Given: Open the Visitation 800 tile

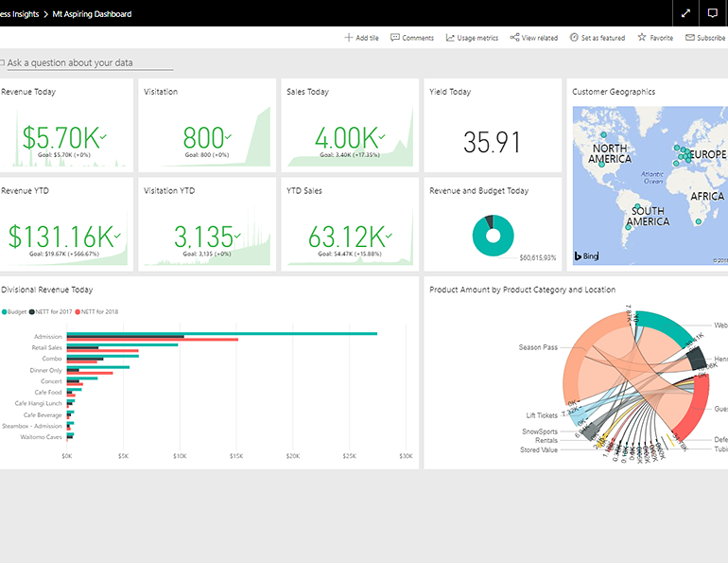Looking at the screenshot, I should [207, 126].
